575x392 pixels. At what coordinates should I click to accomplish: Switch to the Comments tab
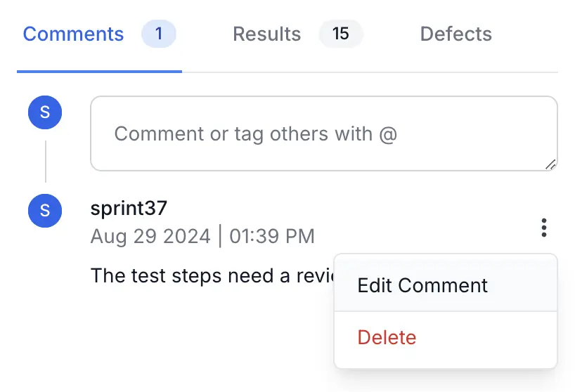(73, 34)
